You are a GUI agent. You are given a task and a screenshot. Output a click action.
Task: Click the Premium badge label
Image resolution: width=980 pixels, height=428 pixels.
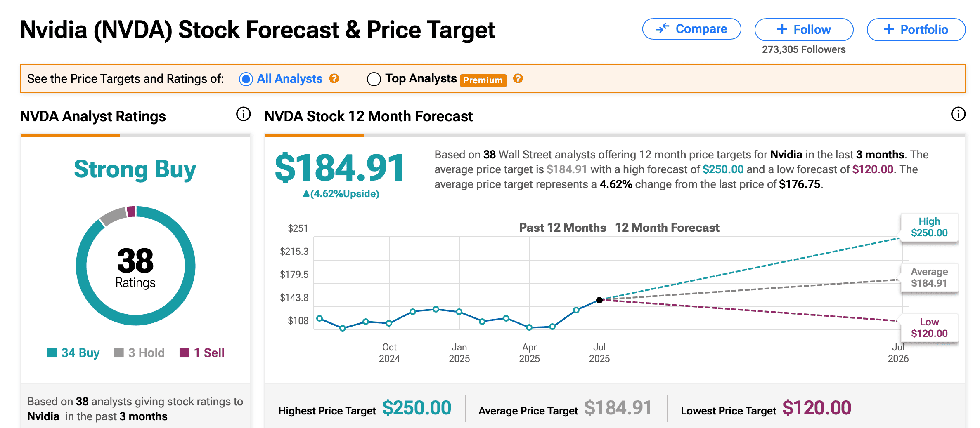[x=483, y=80]
